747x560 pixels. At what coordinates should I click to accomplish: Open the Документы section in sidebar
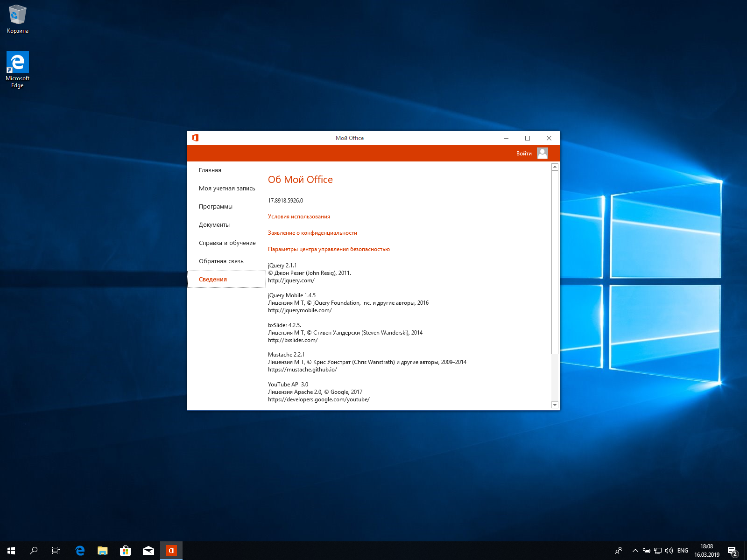pyautogui.click(x=214, y=224)
